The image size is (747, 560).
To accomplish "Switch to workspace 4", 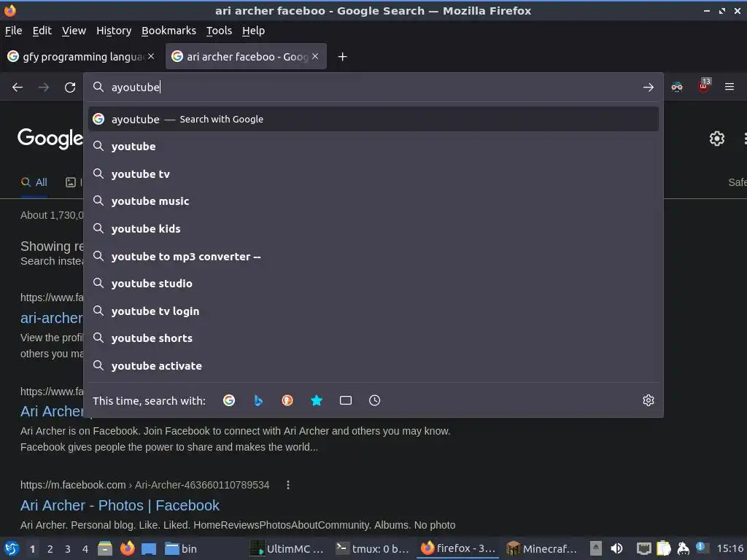I will 85,549.
